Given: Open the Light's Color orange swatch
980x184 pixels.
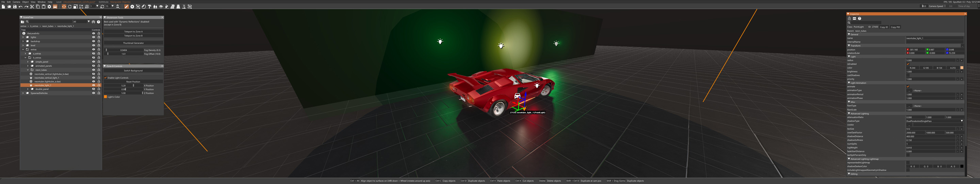Looking at the screenshot, I should [106, 97].
